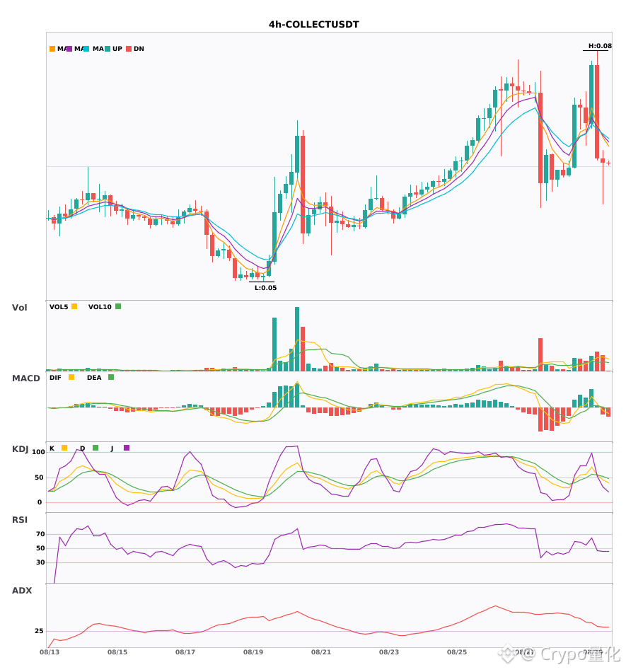Click the UP legend text

117,49
